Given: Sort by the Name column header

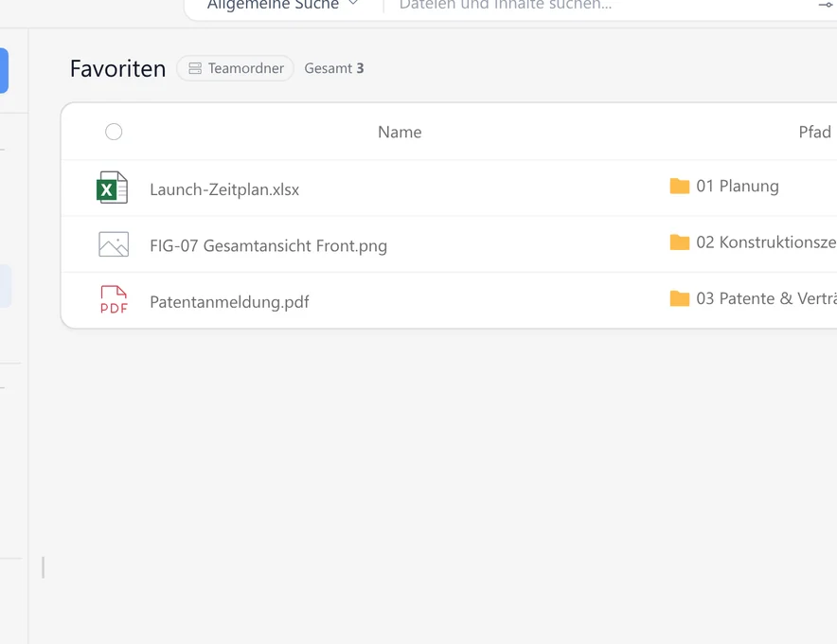Looking at the screenshot, I should 400,132.
